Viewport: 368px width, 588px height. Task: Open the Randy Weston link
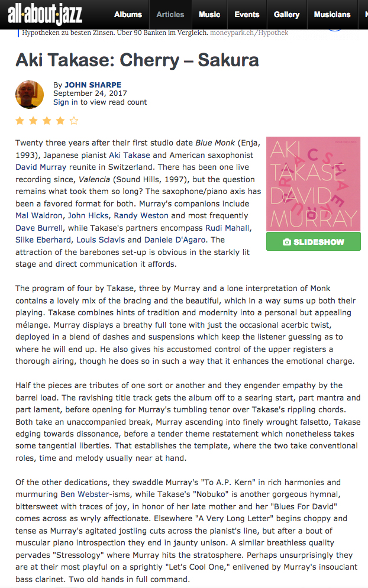coord(141,216)
